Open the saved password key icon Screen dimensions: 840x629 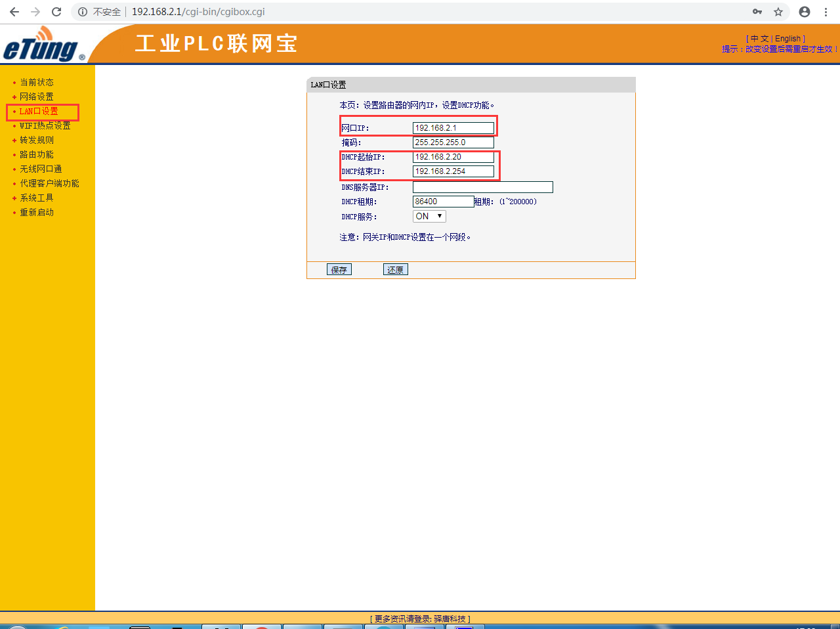757,12
